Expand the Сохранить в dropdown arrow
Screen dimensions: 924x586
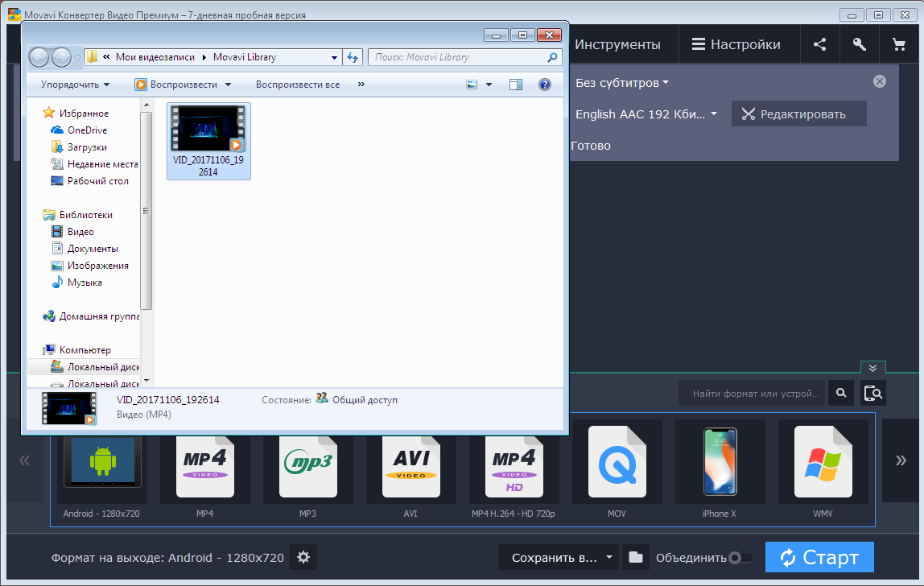click(x=609, y=557)
